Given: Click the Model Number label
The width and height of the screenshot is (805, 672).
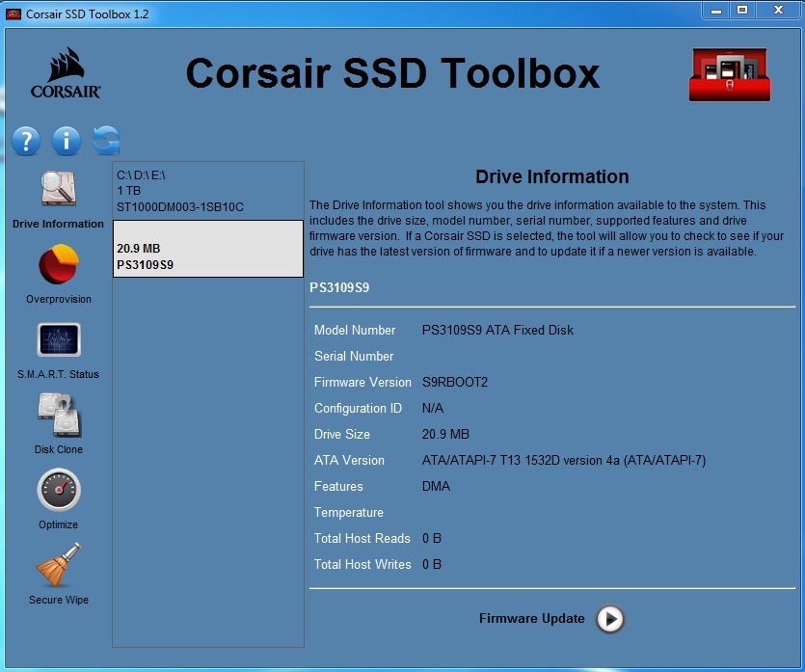Looking at the screenshot, I should [355, 330].
